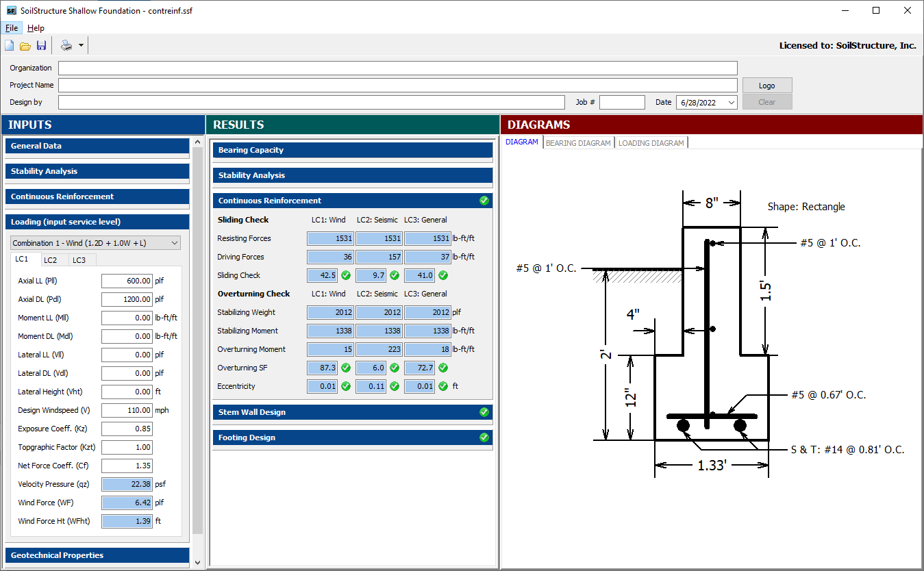Expand the Footing Design results section
Image resolution: width=924 pixels, height=571 pixels.
tap(353, 437)
